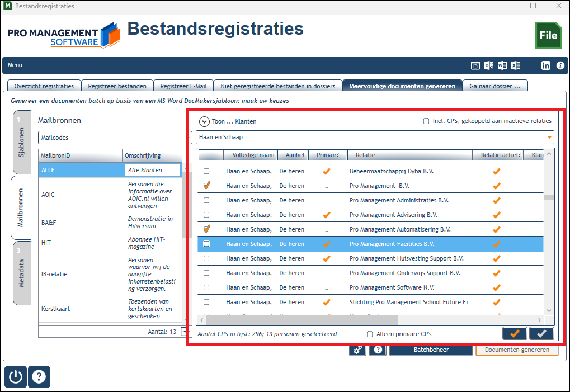Switch to Registreer E-Mail tab

click(x=183, y=86)
